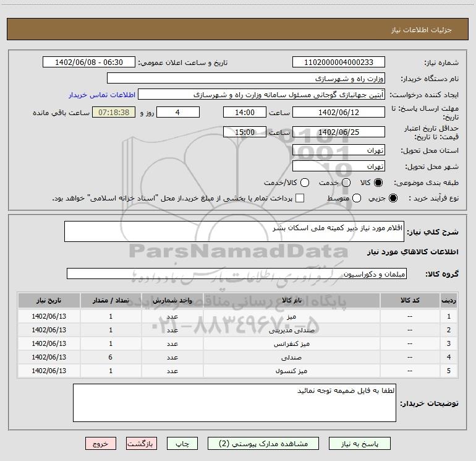Click quantity 6 in the صندلی row
The image size is (476, 461).
111,357
